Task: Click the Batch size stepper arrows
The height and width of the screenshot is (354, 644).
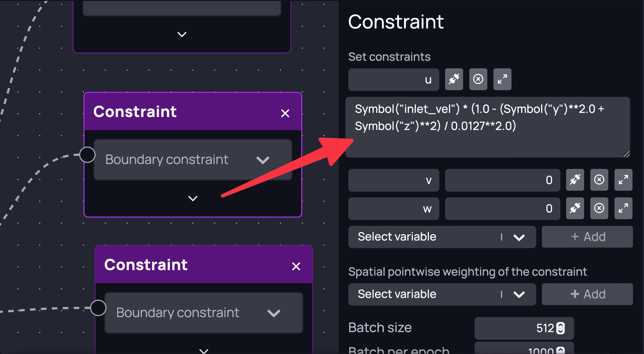Action: (x=561, y=328)
